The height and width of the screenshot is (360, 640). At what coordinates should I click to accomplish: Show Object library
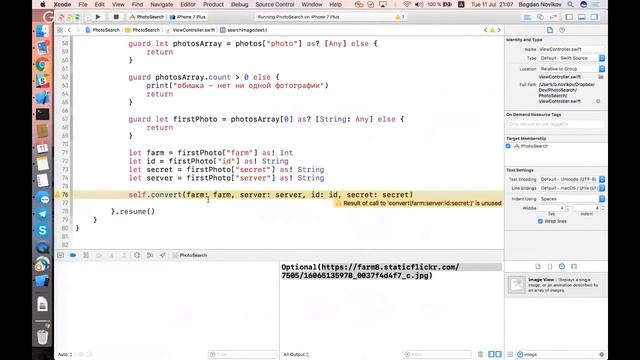[x=562, y=266]
